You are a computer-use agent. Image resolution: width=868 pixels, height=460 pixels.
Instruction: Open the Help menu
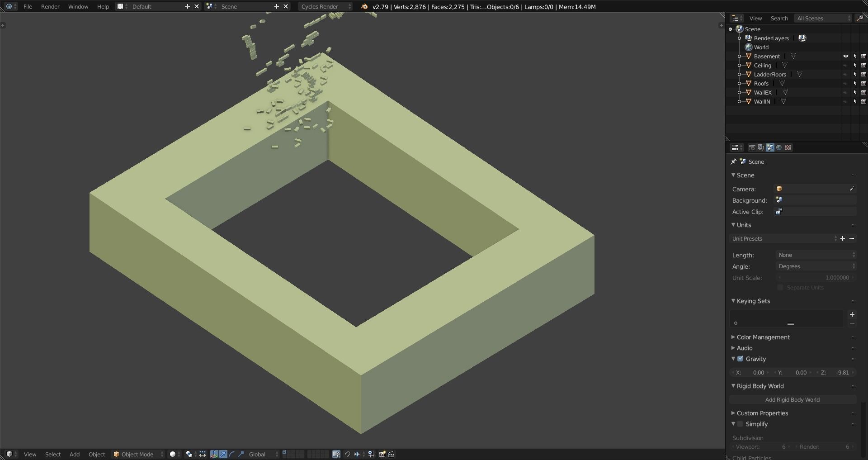pyautogui.click(x=103, y=6)
